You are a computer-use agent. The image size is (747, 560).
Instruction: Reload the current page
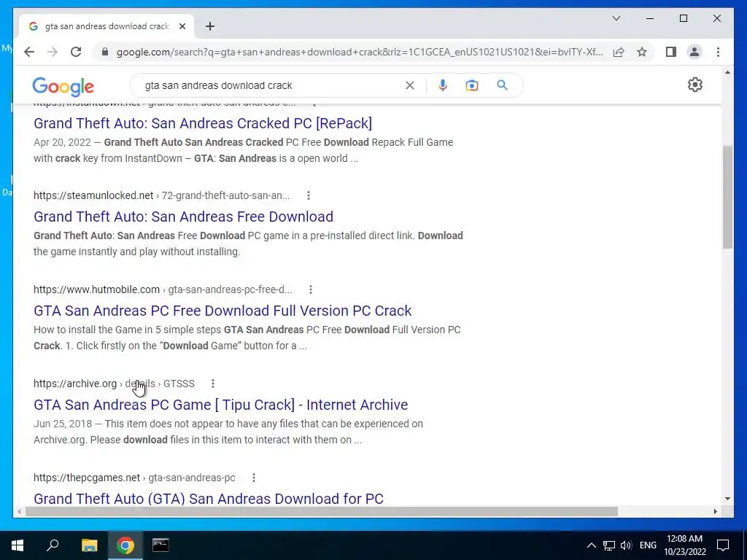coord(76,52)
